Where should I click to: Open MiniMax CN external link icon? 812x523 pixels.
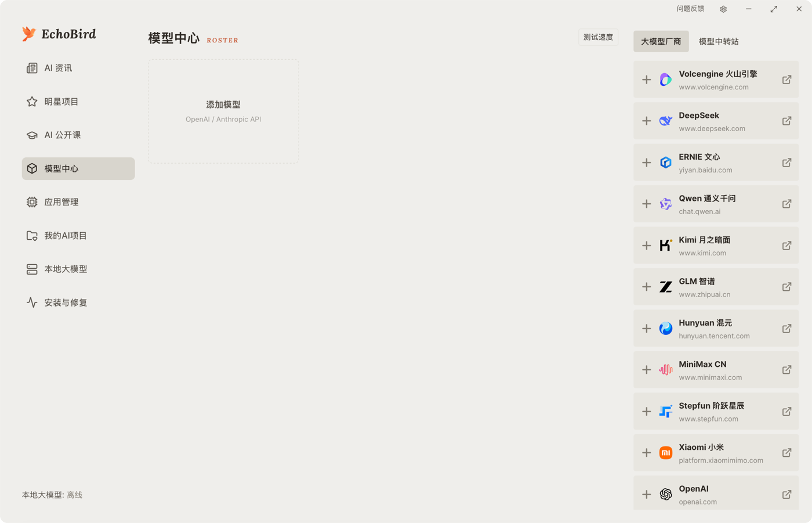(x=786, y=370)
